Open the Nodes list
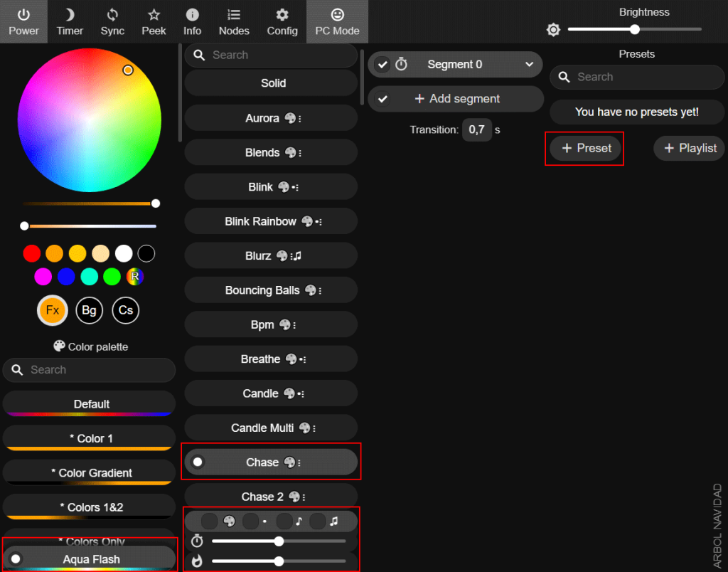Viewport: 728px width, 572px height. tap(234, 22)
